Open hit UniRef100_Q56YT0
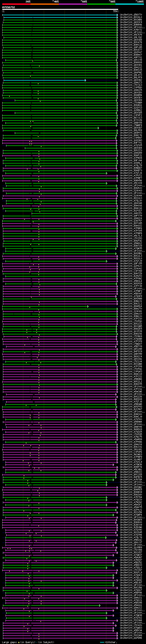Image resolution: width=146 pixels, height=644 pixels. click(x=131, y=15)
